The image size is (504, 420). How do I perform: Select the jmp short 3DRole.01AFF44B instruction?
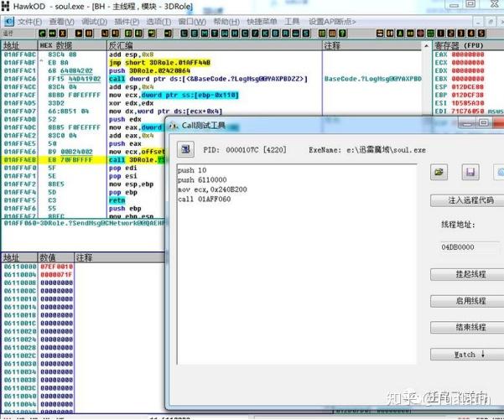159,63
